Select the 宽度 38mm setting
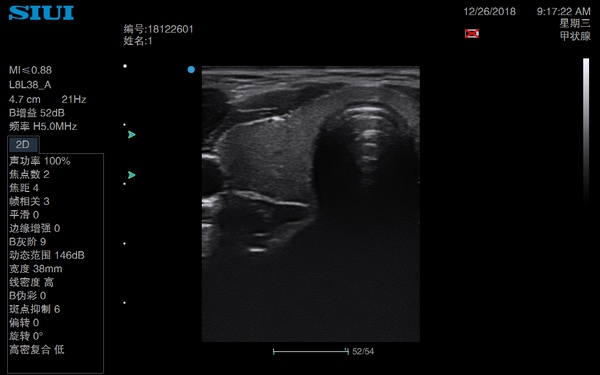Image resolution: width=600 pixels, height=375 pixels. (36, 269)
